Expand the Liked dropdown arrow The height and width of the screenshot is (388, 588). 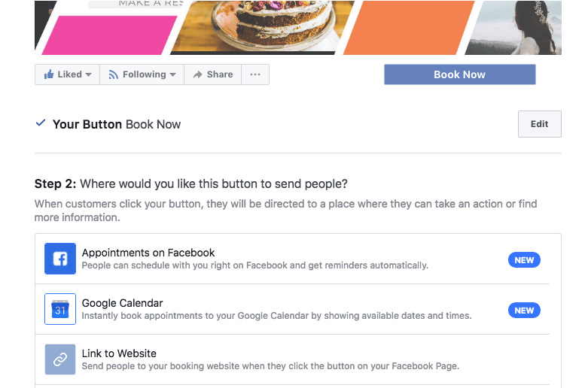[89, 75]
